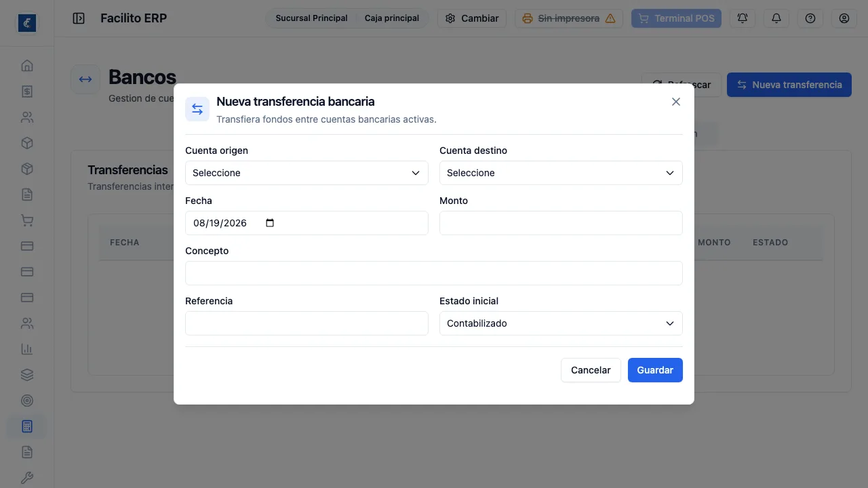Open the Terminal POS button
868x488 pixels.
pyautogui.click(x=676, y=18)
